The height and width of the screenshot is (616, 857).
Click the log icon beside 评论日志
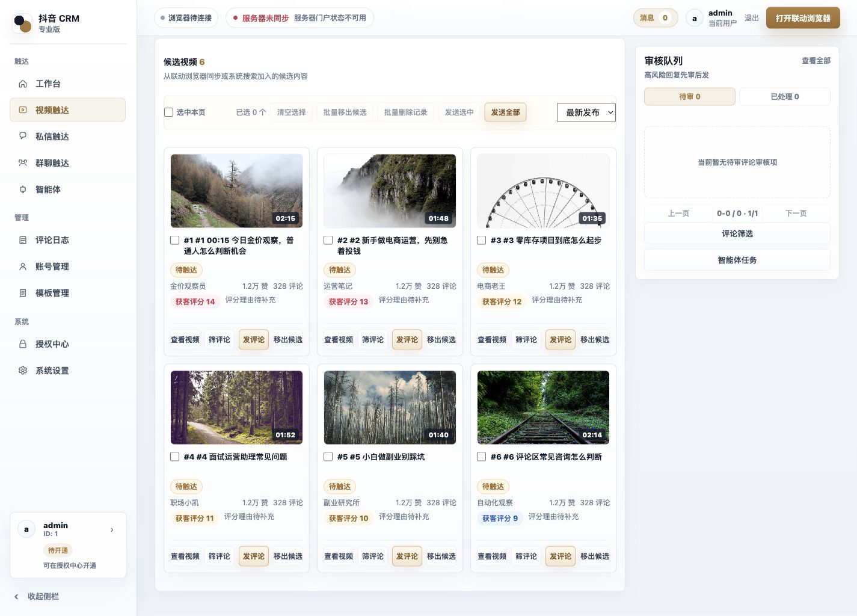tap(23, 240)
